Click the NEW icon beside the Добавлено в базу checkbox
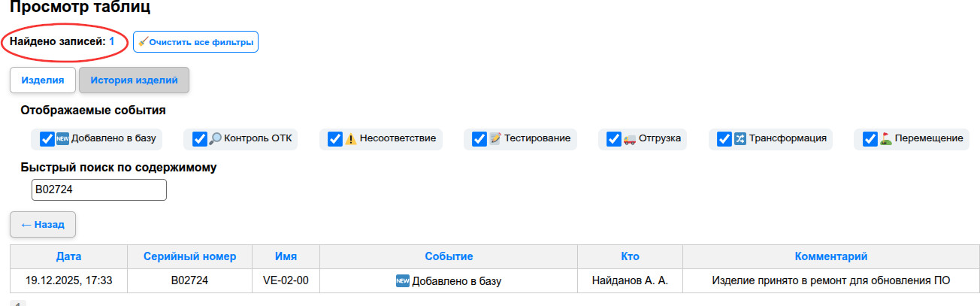Image resolution: width=980 pixels, height=306 pixels. coord(62,139)
